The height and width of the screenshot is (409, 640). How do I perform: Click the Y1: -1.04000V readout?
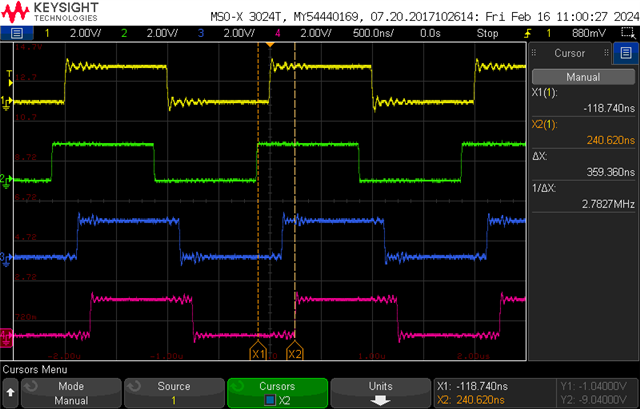point(593,386)
